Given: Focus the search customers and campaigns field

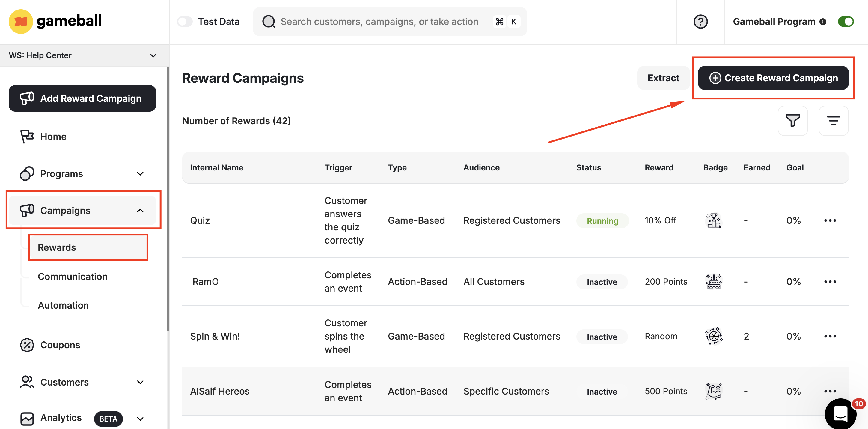Looking at the screenshot, I should coord(379,22).
